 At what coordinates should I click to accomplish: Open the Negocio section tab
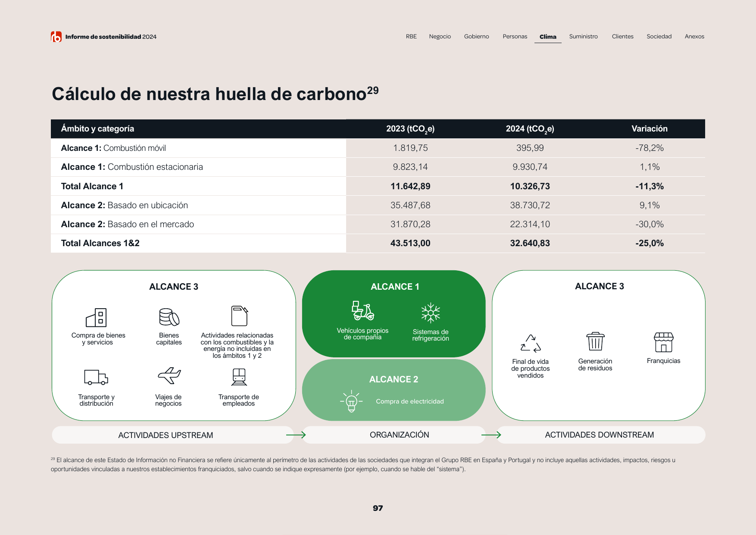click(x=440, y=37)
